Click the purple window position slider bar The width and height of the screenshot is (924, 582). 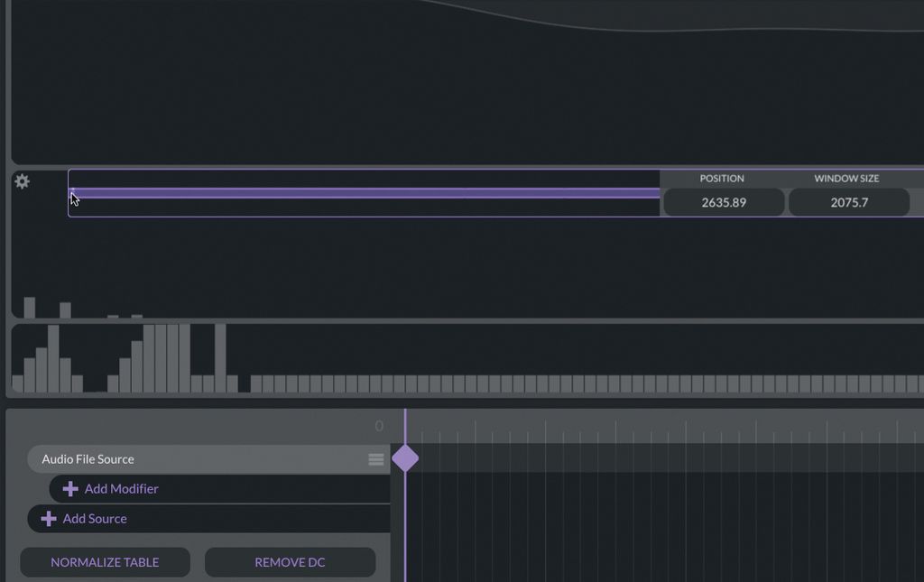point(361,195)
